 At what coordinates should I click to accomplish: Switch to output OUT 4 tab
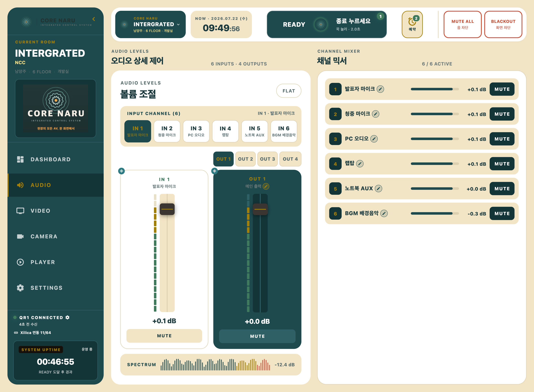coord(290,159)
